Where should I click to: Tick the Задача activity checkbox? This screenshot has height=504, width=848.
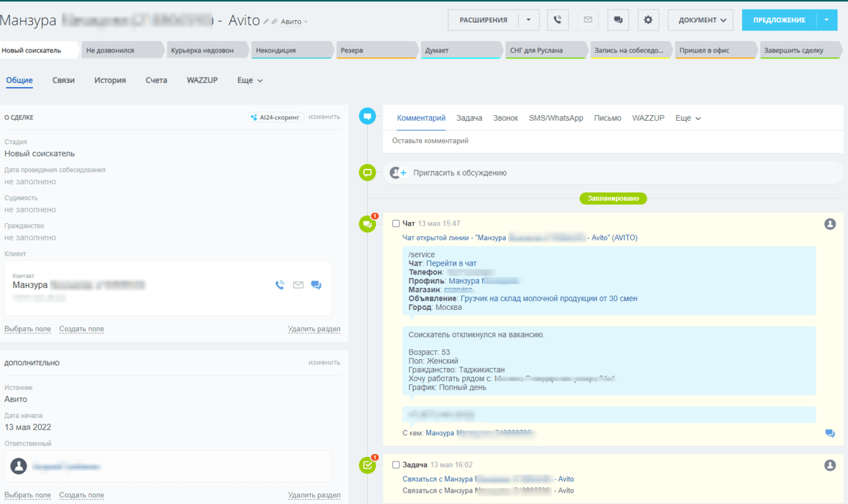click(396, 465)
